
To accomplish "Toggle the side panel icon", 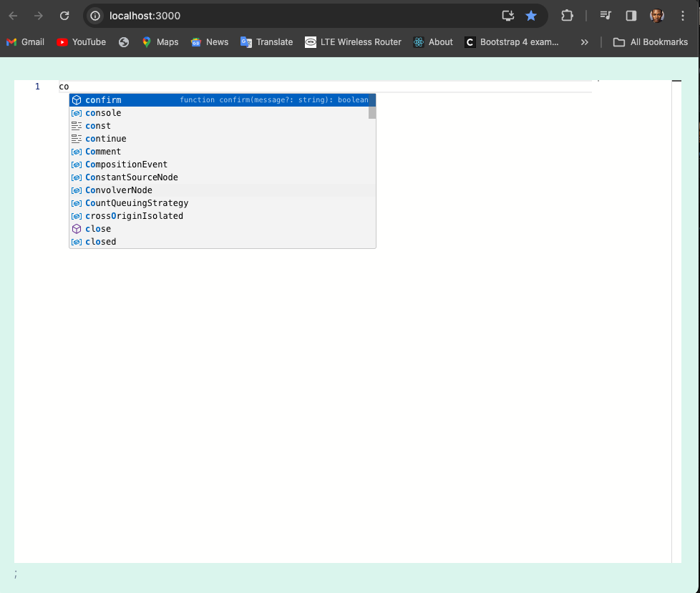I will pyautogui.click(x=631, y=16).
